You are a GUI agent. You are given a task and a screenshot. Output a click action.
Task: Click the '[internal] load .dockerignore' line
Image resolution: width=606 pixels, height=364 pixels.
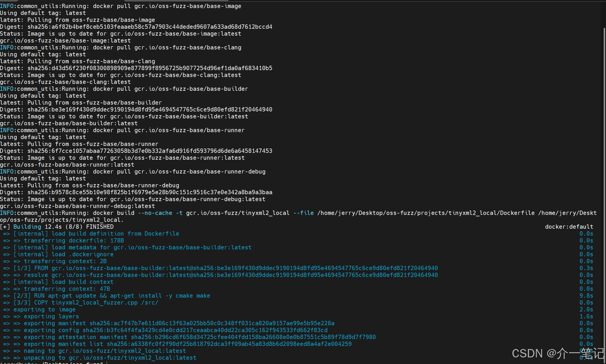[63, 254]
